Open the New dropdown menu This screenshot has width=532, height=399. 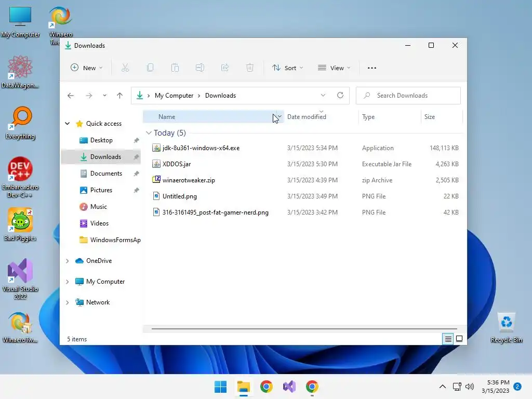tap(87, 68)
